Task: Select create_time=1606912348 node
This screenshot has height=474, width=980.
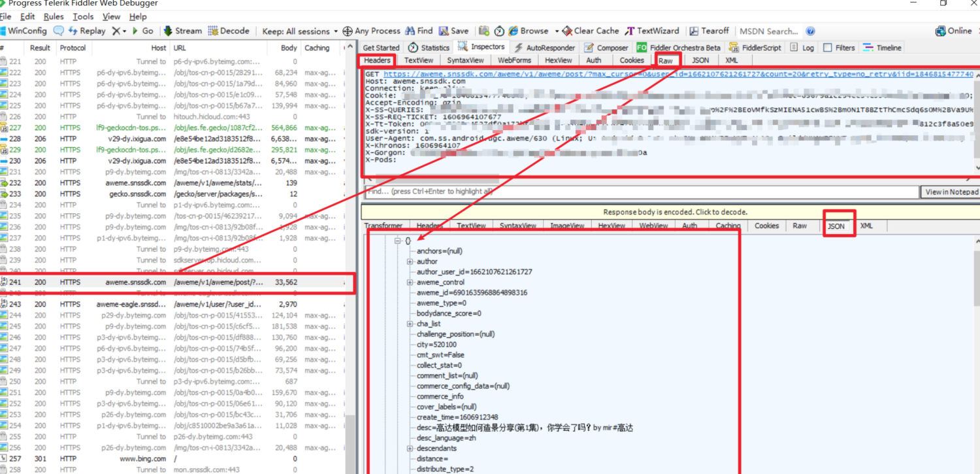Action: (457, 417)
